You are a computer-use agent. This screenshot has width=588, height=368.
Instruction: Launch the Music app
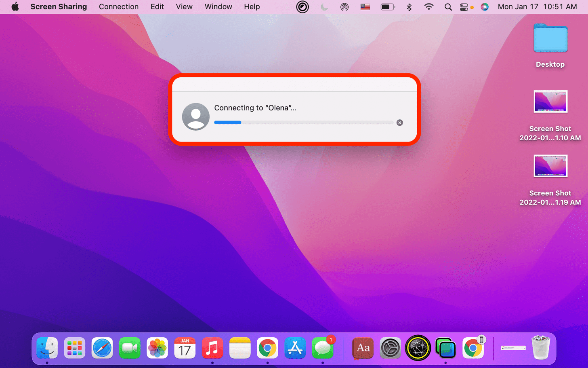pos(212,347)
